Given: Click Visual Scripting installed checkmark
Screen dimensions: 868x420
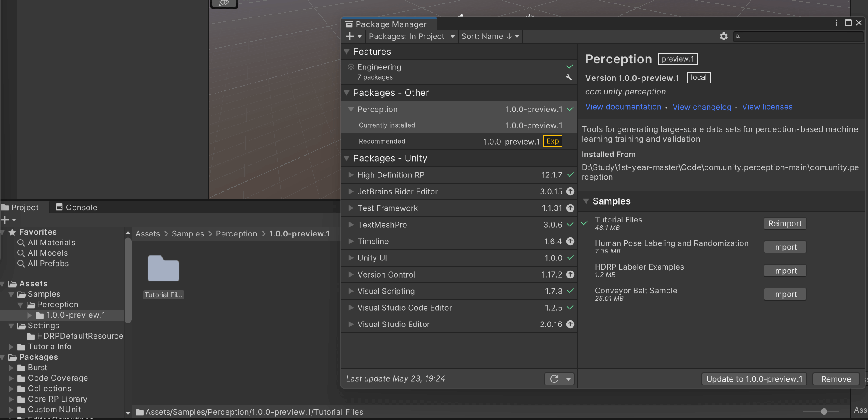Looking at the screenshot, I should (570, 291).
